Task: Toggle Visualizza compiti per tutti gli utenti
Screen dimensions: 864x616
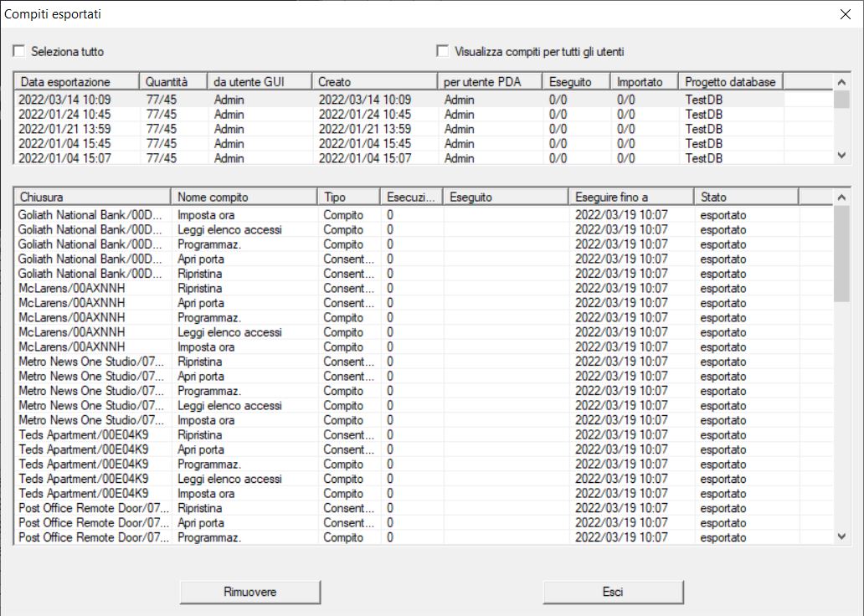Action: pos(443,52)
